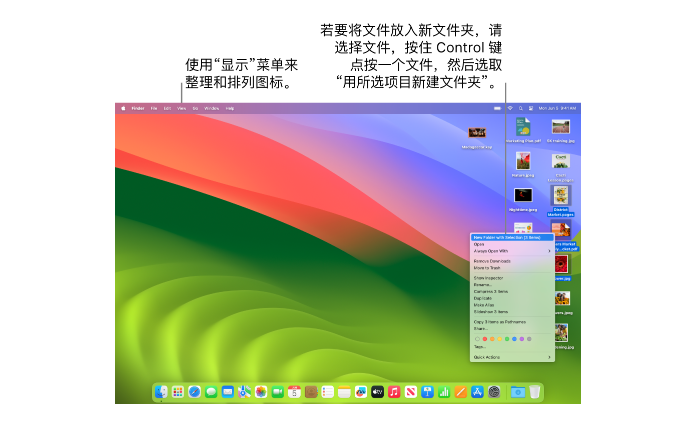Choose New Folder with Selection

coord(512,238)
